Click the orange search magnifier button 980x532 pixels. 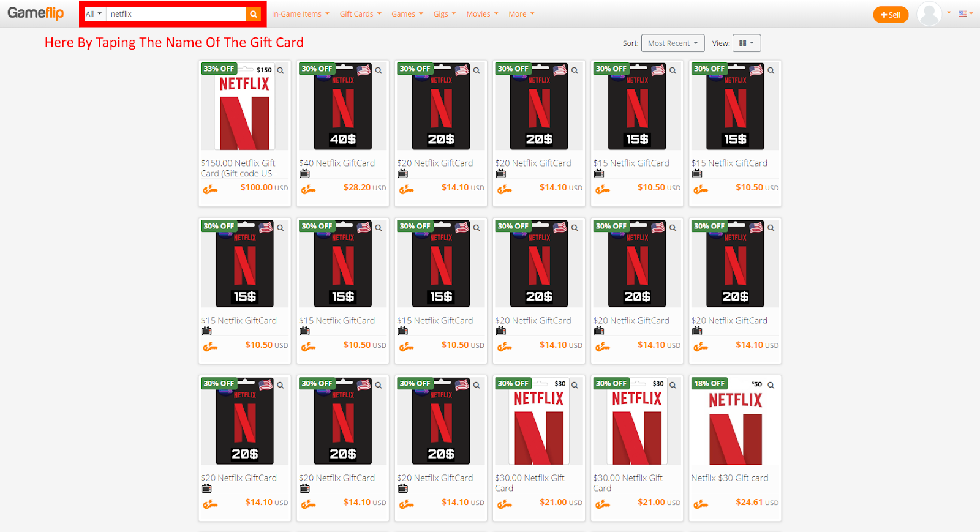(x=254, y=14)
